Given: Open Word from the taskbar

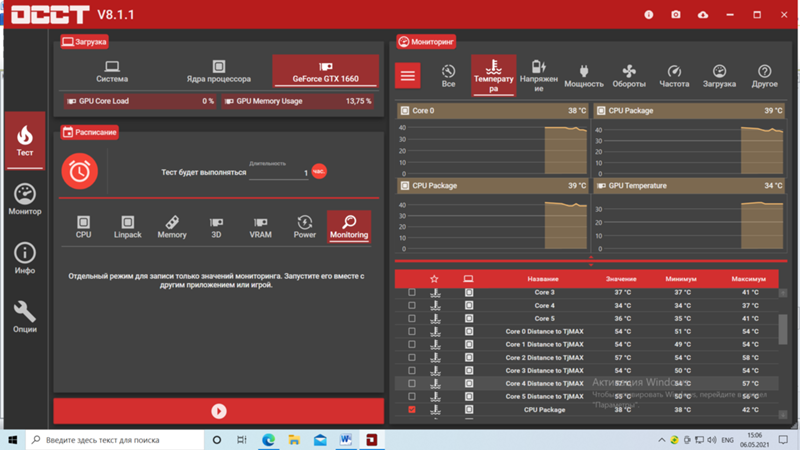Looking at the screenshot, I should 346,440.
